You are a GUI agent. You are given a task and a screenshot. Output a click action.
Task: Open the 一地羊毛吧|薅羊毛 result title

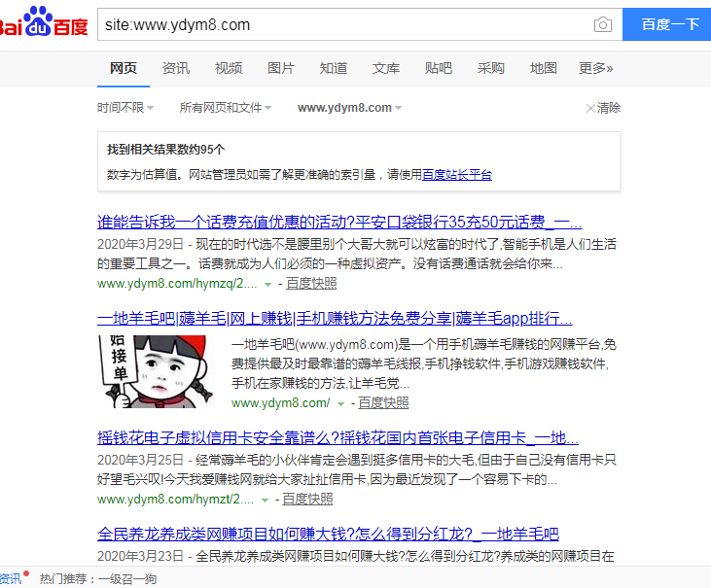point(335,319)
